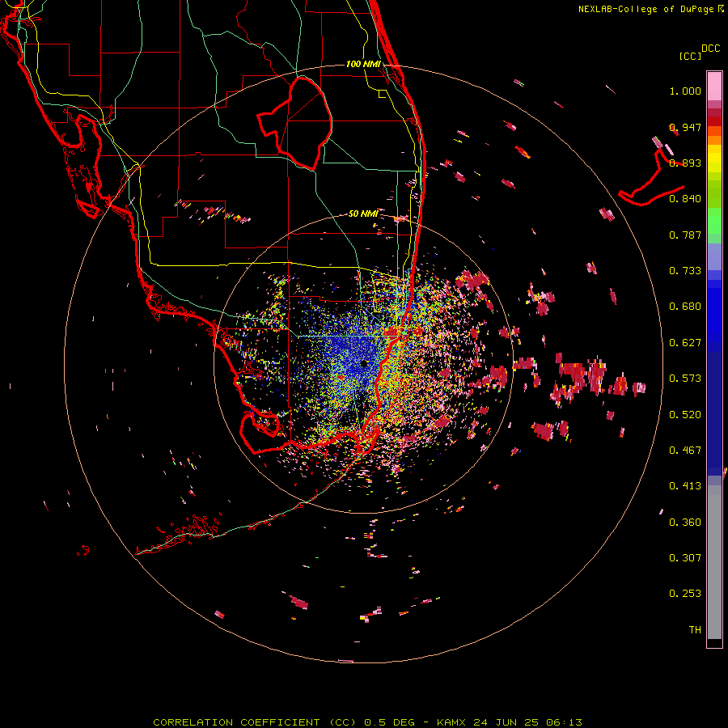Select the 1.000 value on the color scale
The image size is (728, 728).
(x=685, y=91)
